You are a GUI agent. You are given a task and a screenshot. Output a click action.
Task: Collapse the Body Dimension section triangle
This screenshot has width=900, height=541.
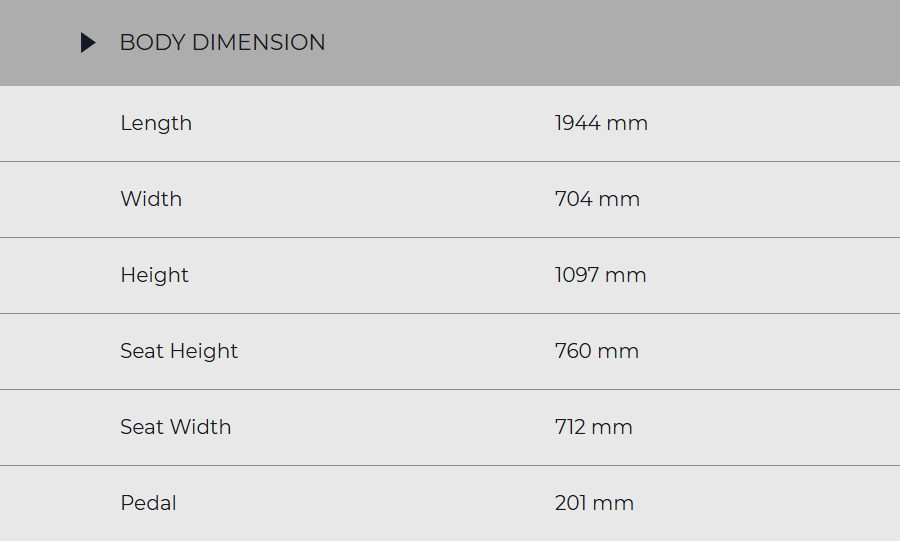pyautogui.click(x=88, y=43)
